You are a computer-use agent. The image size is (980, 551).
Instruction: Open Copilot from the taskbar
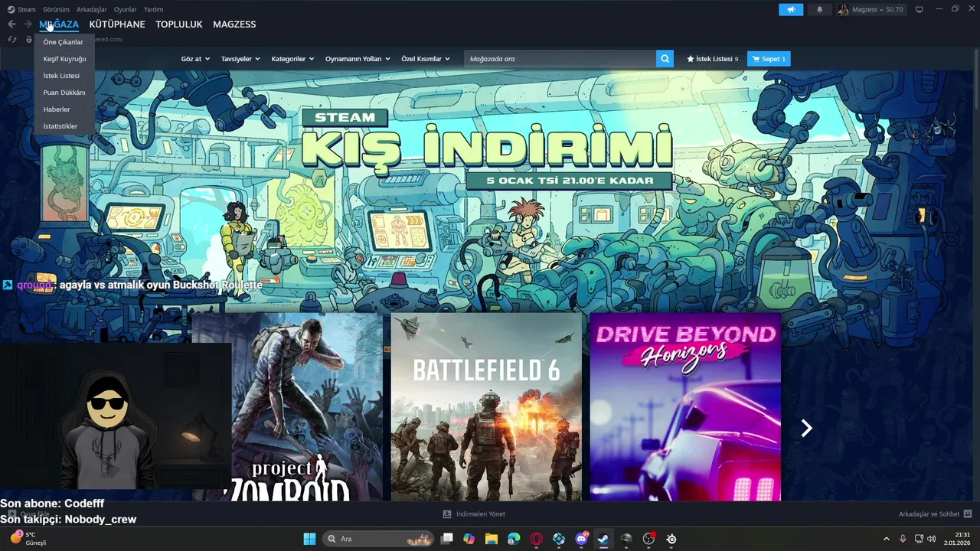point(469,539)
